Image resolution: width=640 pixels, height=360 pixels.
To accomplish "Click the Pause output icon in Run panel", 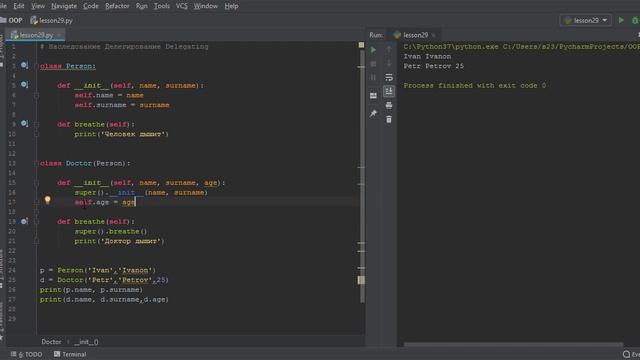I will pyautogui.click(x=373, y=78).
